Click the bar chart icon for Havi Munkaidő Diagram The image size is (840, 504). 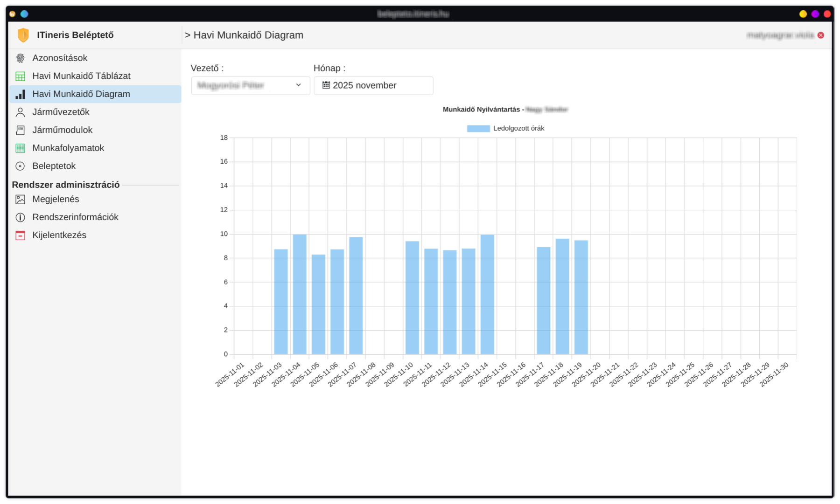[x=20, y=94]
